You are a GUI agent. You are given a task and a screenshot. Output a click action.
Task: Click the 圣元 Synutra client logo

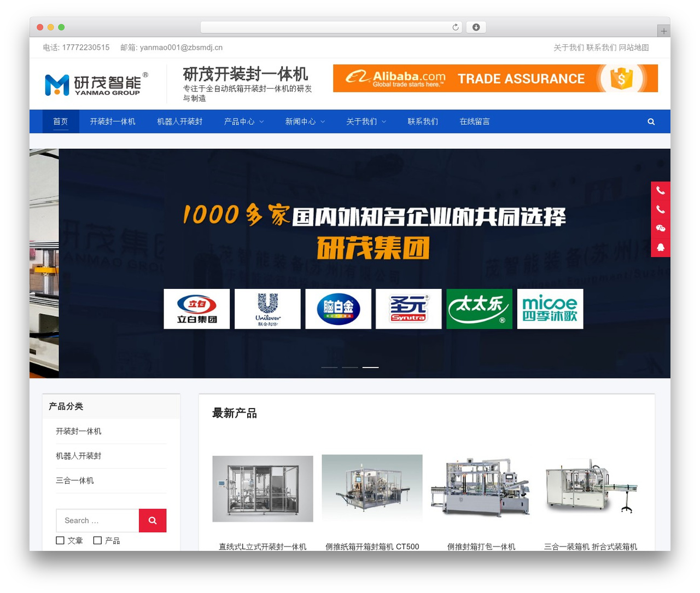click(x=409, y=309)
